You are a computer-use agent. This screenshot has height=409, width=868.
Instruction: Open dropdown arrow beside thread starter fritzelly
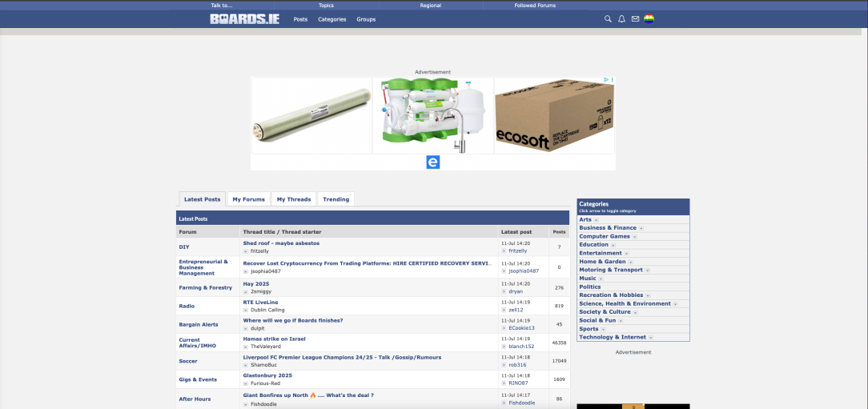[x=246, y=251]
